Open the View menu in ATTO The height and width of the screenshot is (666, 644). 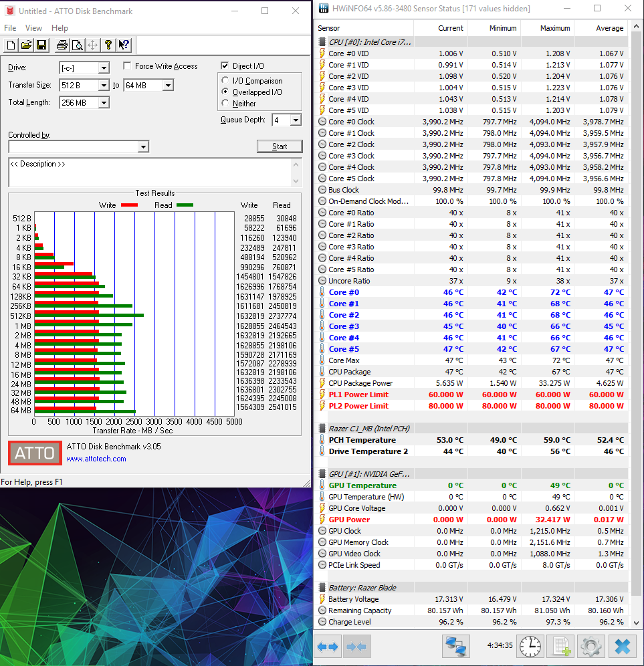point(33,28)
